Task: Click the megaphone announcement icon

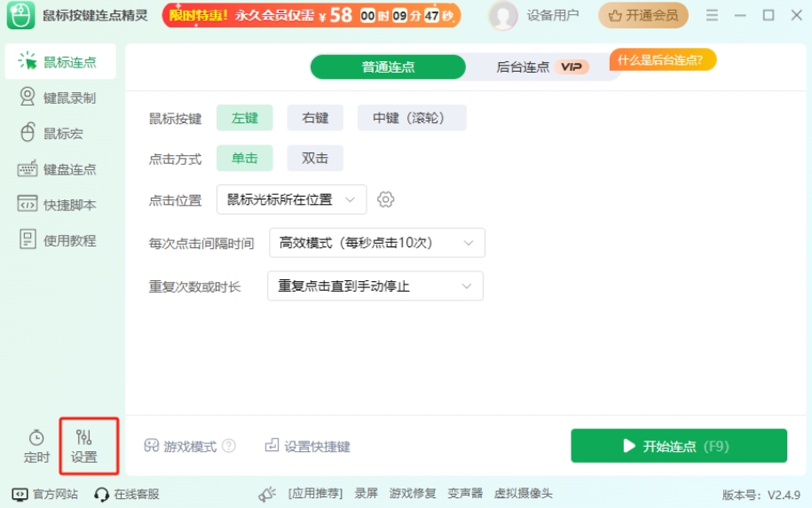Action: coord(267,495)
